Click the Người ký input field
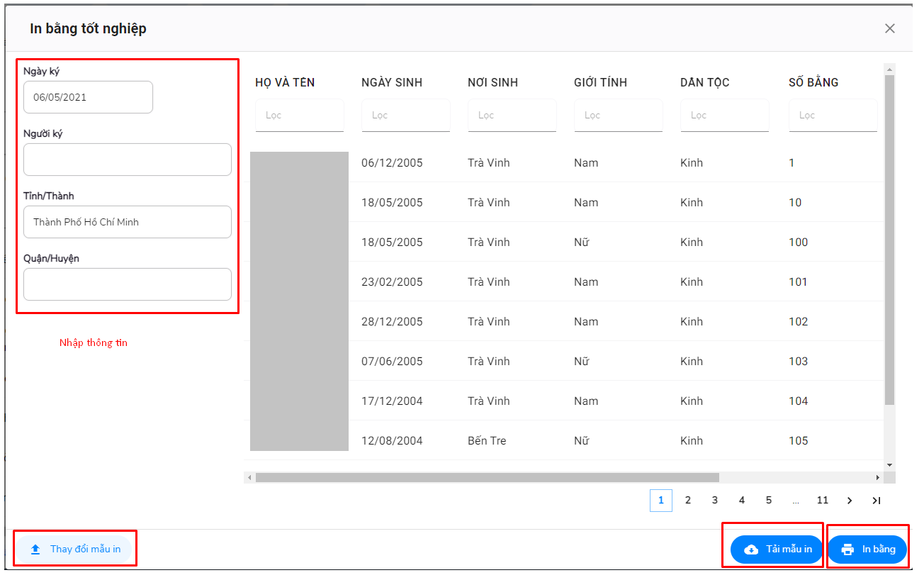 pos(128,160)
